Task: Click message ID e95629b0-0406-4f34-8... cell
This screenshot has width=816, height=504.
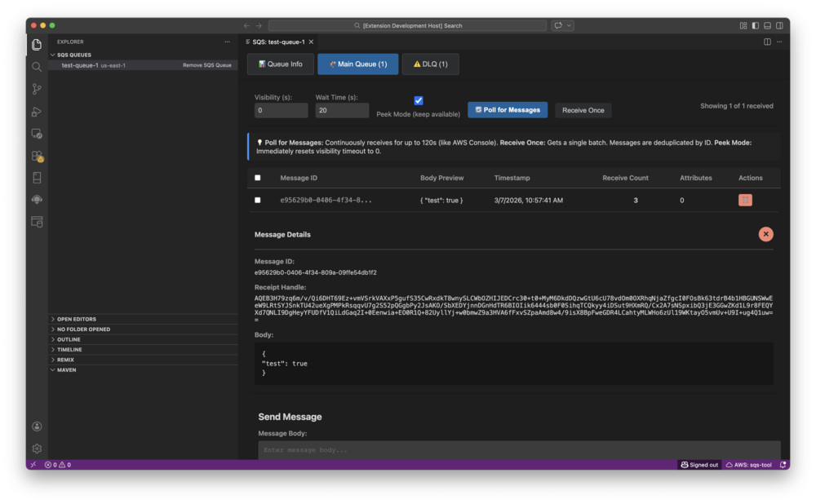Action: pyautogui.click(x=326, y=201)
